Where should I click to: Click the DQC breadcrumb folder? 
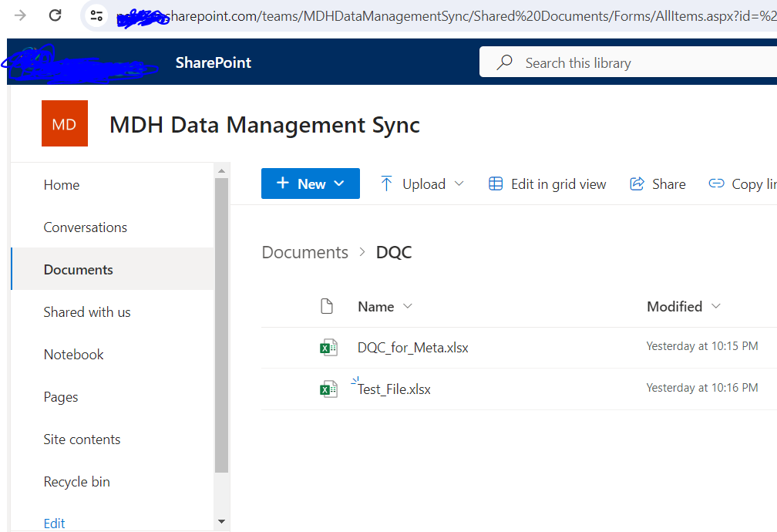(x=393, y=252)
